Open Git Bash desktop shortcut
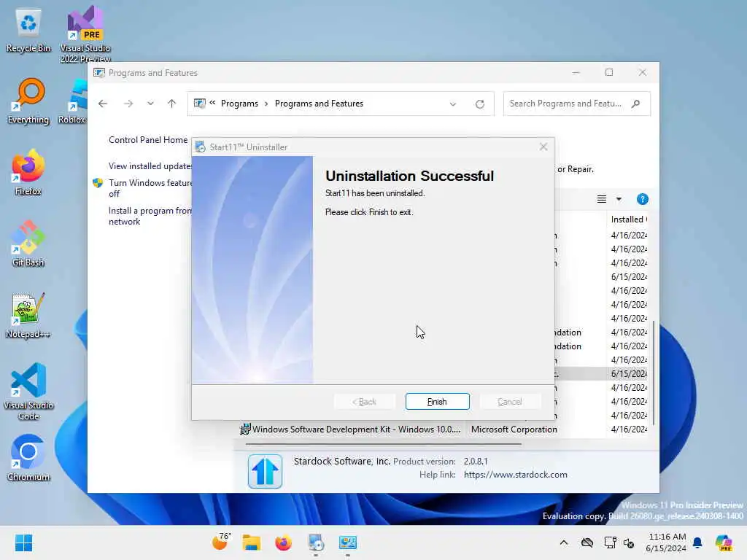747x560 pixels. pyautogui.click(x=28, y=244)
